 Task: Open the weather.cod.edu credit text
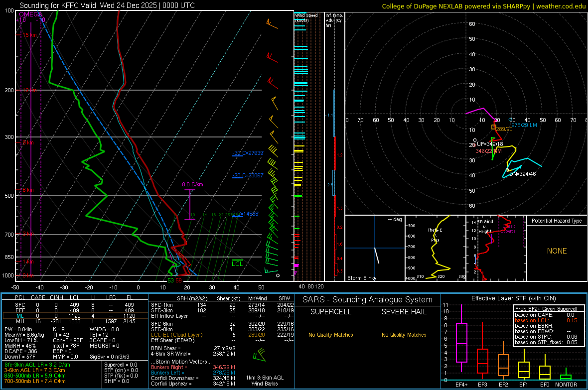point(483,6)
